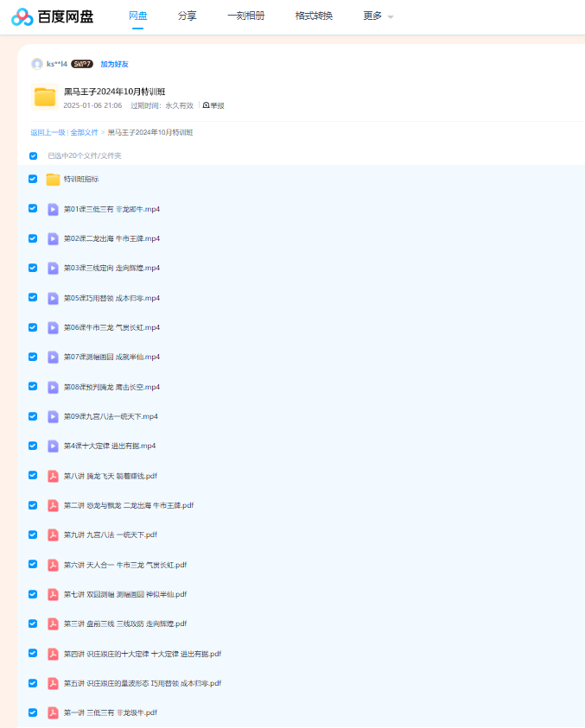
Task: Open the 一刻相册 tab
Action: (x=245, y=16)
